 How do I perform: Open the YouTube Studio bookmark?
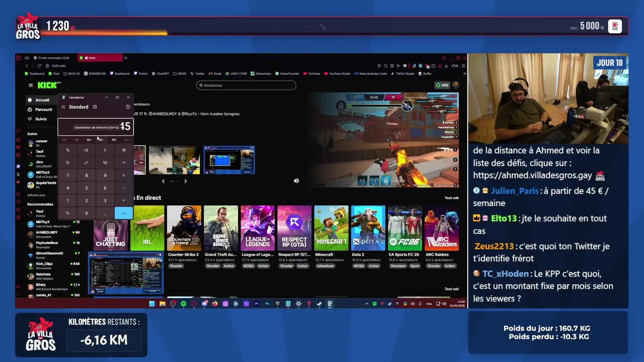337,74
